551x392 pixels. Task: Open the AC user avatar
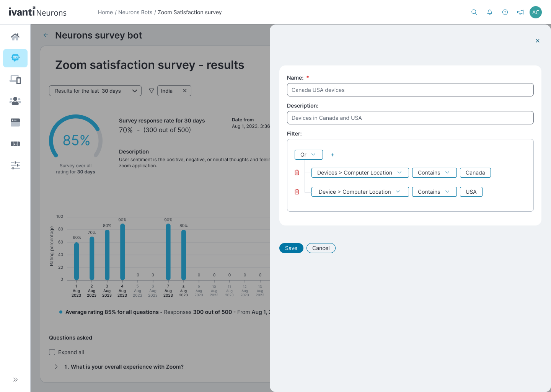point(536,12)
